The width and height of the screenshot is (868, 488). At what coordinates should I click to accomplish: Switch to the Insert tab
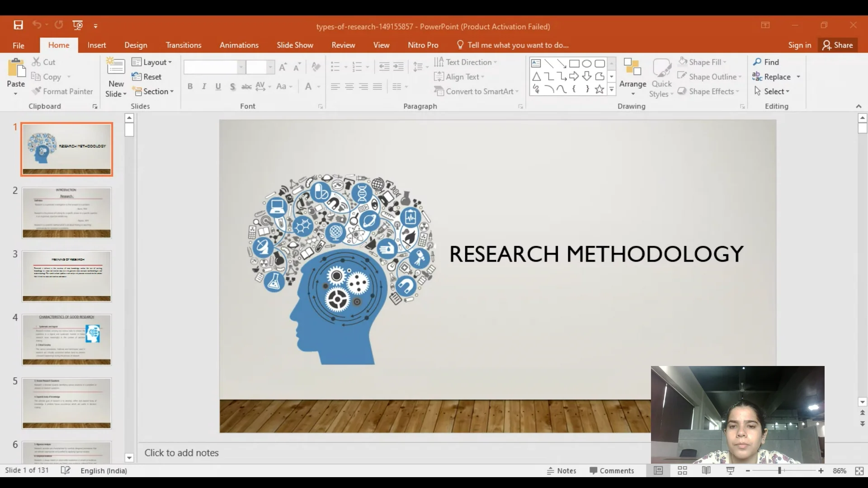pos(97,45)
